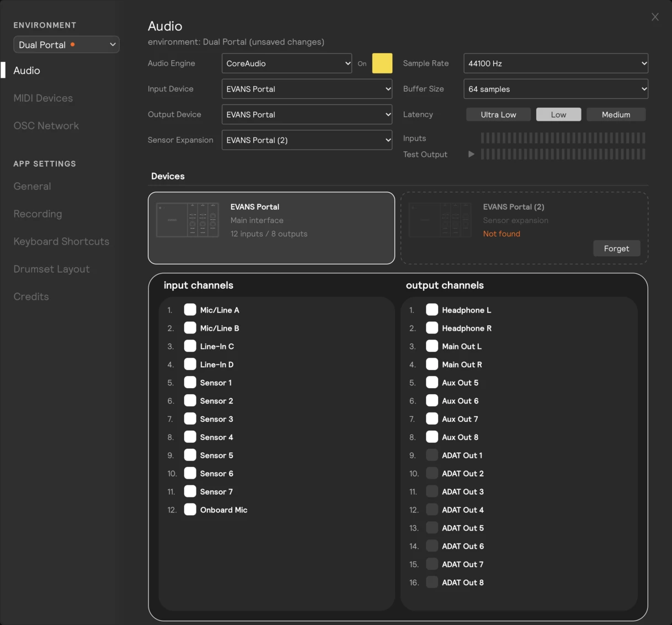Image resolution: width=672 pixels, height=625 pixels.
Task: Toggle Sensor 1 input channel
Action: (x=190, y=383)
